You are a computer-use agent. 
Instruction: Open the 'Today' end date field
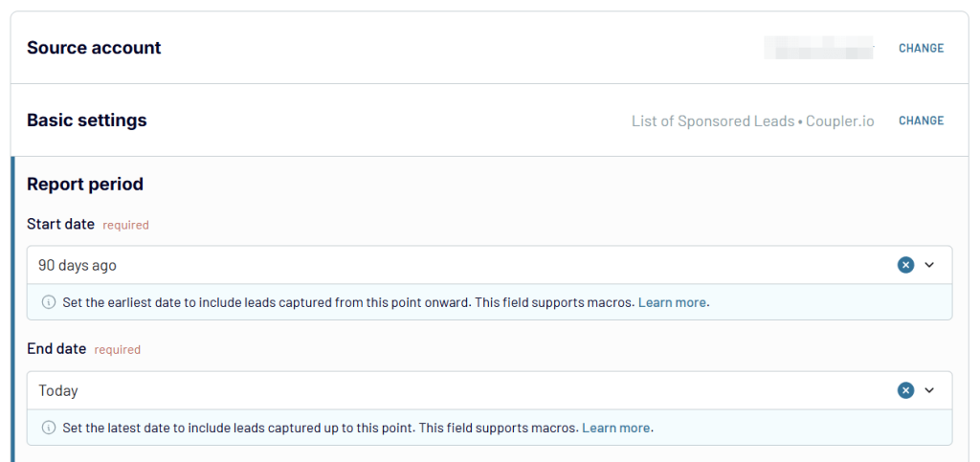click(489, 391)
